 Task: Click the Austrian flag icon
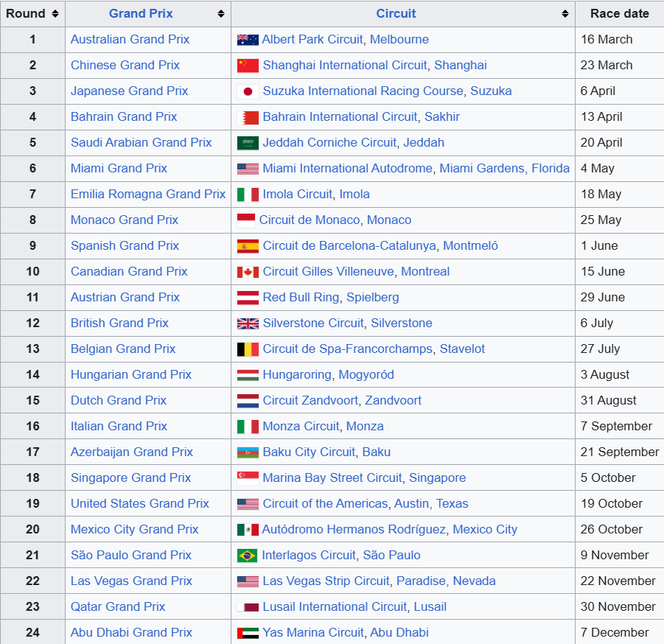click(248, 298)
